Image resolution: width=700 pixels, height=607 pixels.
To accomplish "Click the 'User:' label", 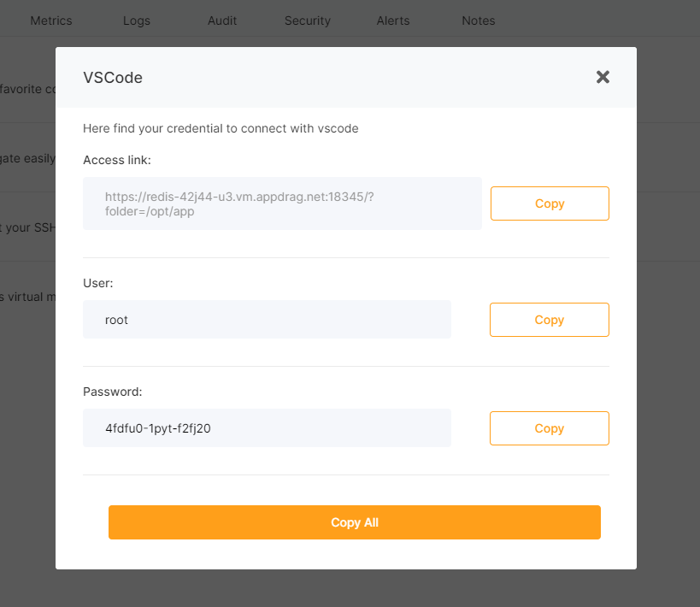I will coord(98,282).
